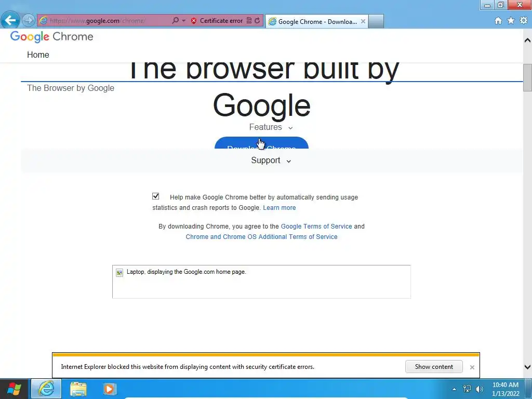Open Favorites star icon

[511, 21]
